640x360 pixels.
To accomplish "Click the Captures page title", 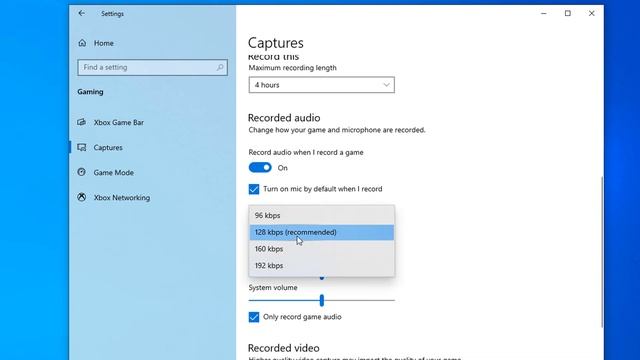I will pyautogui.click(x=276, y=43).
